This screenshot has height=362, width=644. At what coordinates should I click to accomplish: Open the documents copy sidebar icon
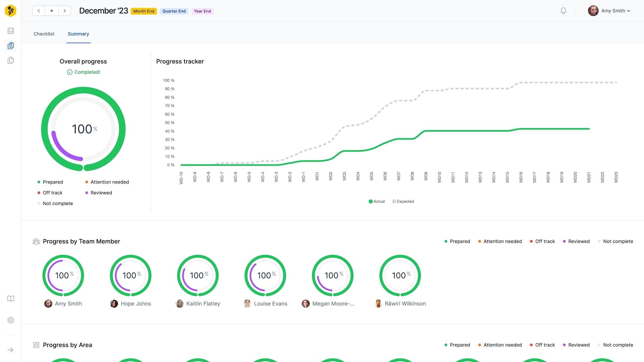11,60
